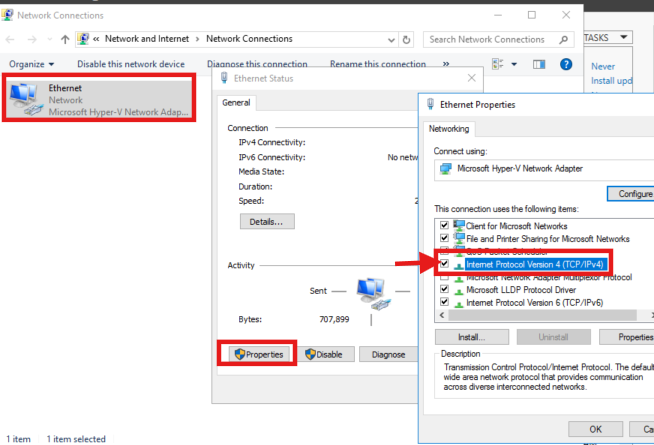Click the Properties button in Ethernet Status
This screenshot has height=445, width=654.
point(257,354)
